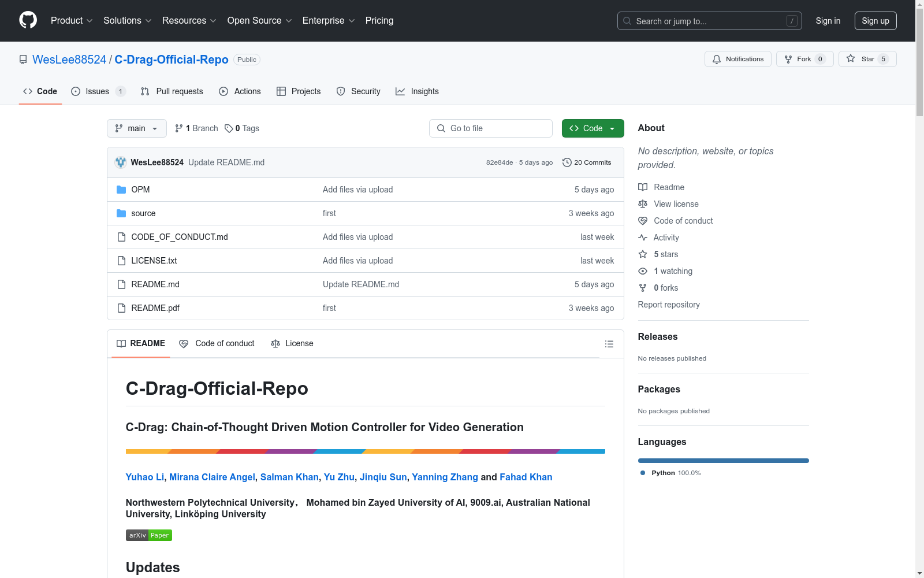The image size is (924, 578).
Task: Click the Activity pulse icon
Action: point(643,238)
